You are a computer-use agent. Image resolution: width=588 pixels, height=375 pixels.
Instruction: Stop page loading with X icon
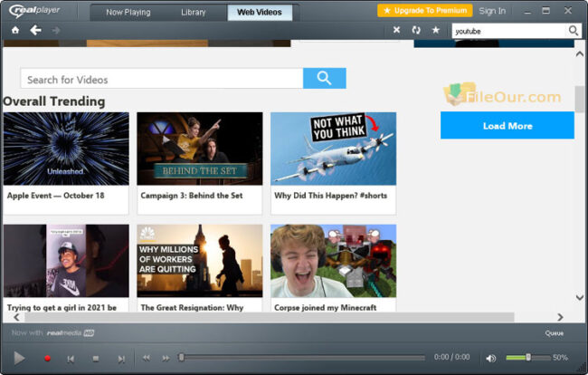(x=396, y=30)
